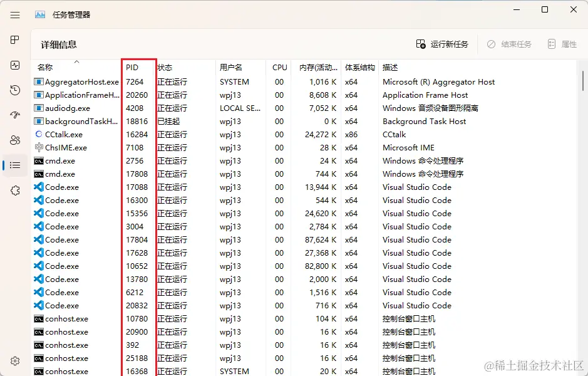Open the Performance page icon in sidebar

15,65
